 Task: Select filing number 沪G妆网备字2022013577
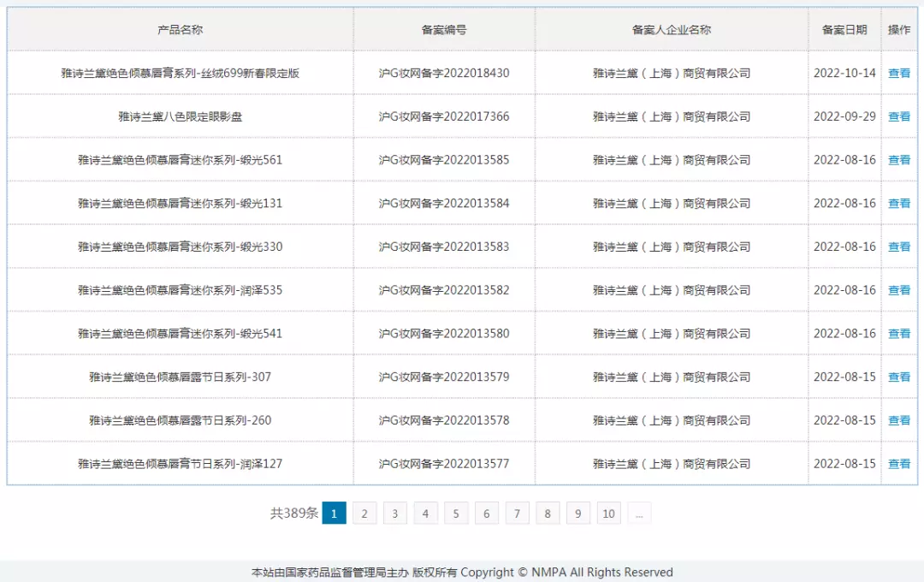tap(444, 464)
